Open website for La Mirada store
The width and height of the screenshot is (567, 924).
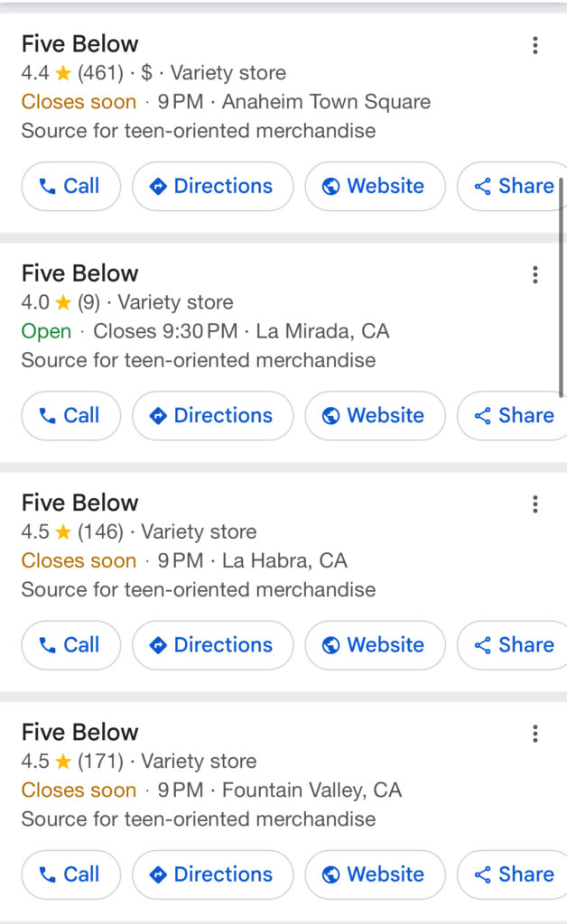coord(375,415)
